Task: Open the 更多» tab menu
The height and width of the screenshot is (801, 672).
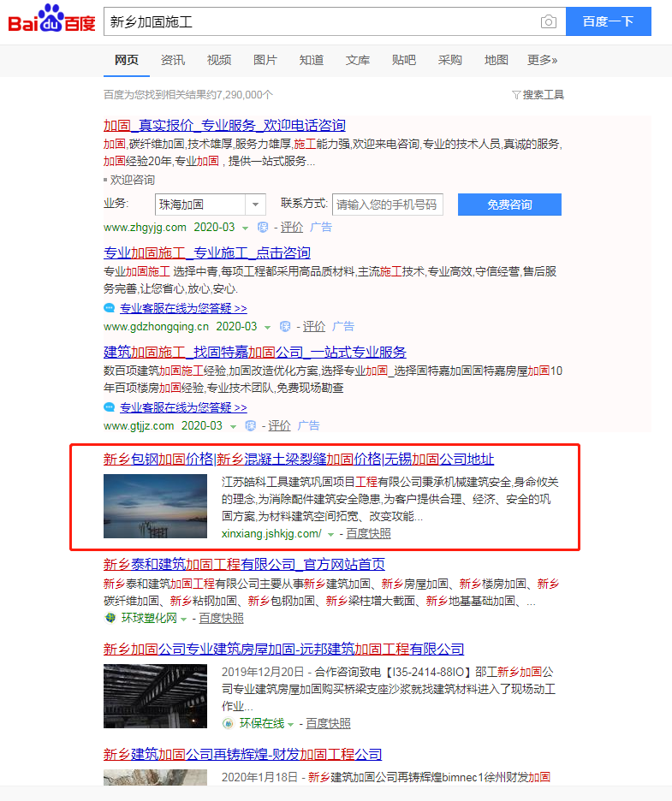Action: pyautogui.click(x=542, y=60)
